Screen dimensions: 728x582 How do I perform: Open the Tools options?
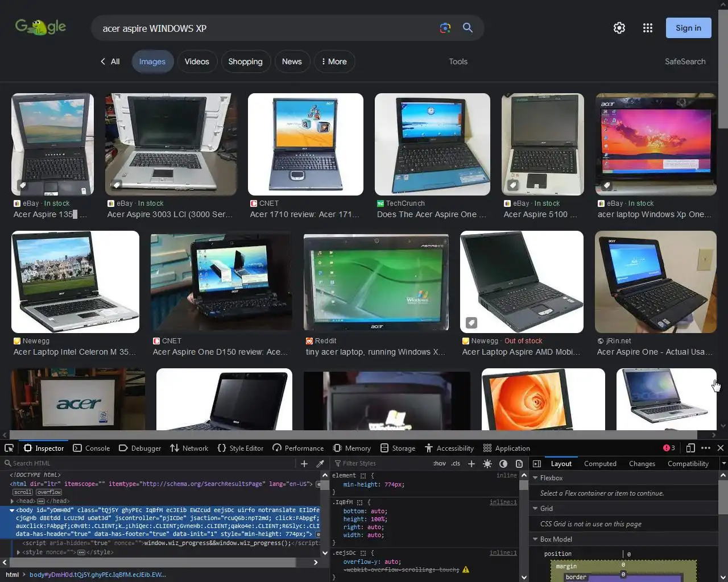click(458, 61)
